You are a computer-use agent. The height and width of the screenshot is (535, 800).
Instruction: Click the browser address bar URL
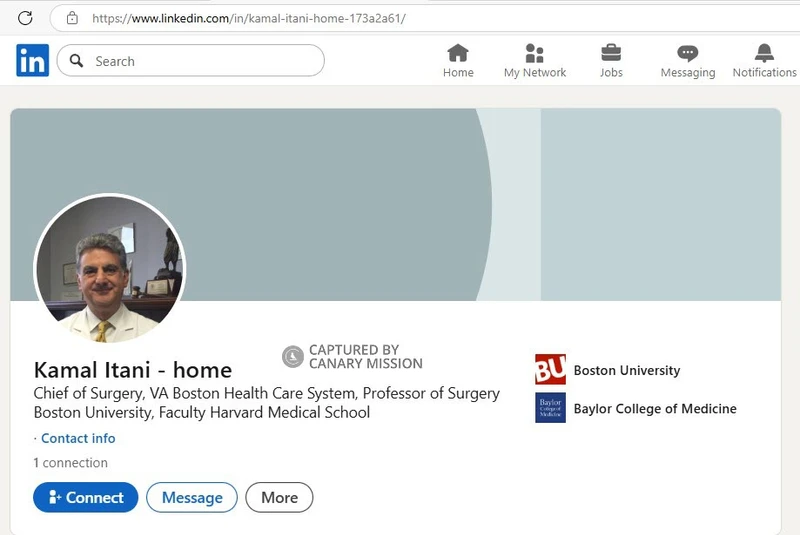(250, 18)
